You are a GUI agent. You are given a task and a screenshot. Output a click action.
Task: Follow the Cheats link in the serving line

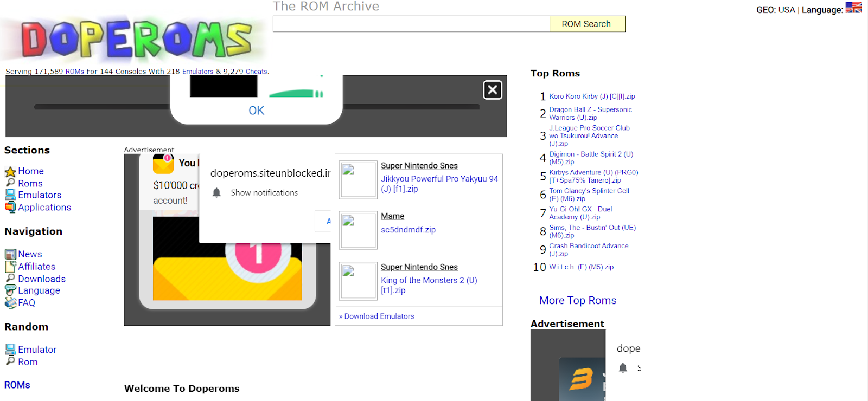257,72
